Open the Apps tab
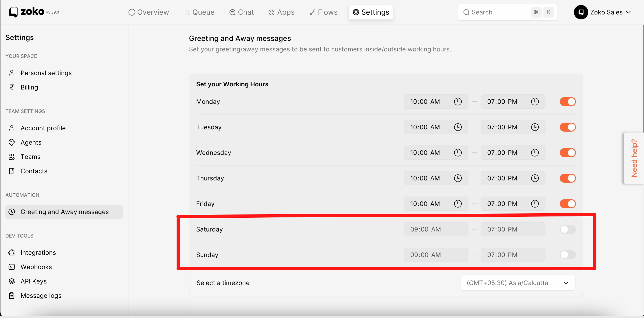This screenshot has width=644, height=318. 281,12
